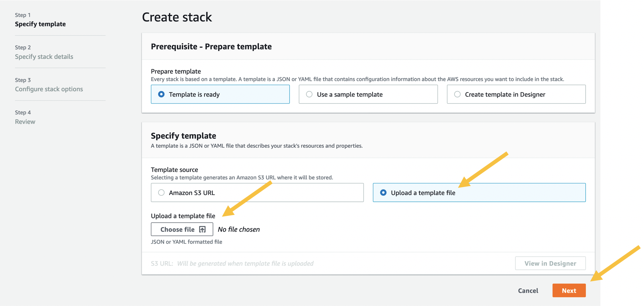644x306 pixels.
Task: Click the Specify template section heading
Action: point(183,136)
